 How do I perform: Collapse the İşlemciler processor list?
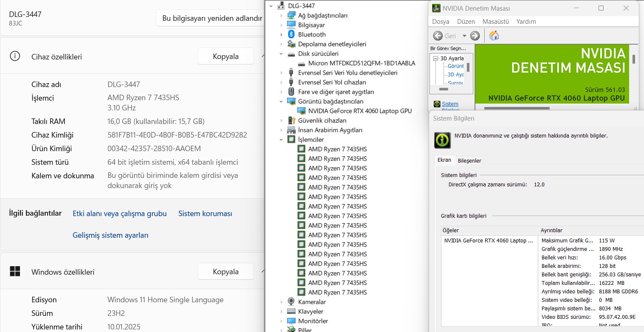tap(281, 140)
